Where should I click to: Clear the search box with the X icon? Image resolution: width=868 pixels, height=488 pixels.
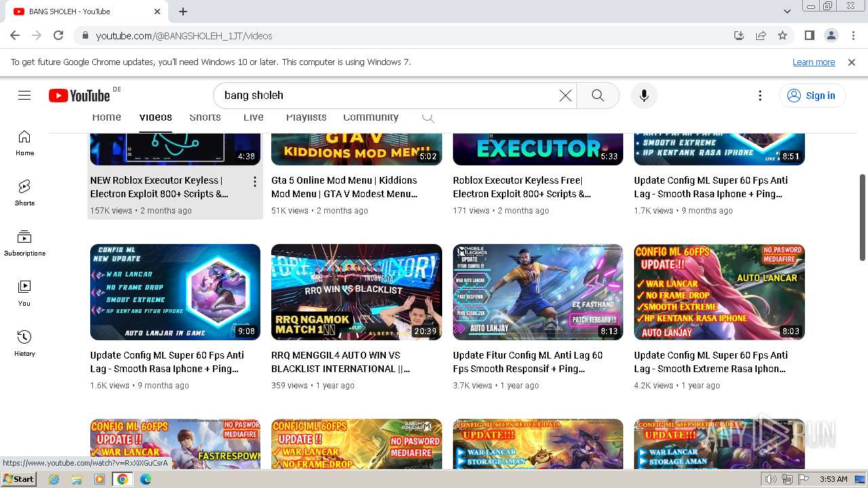[x=565, y=96]
